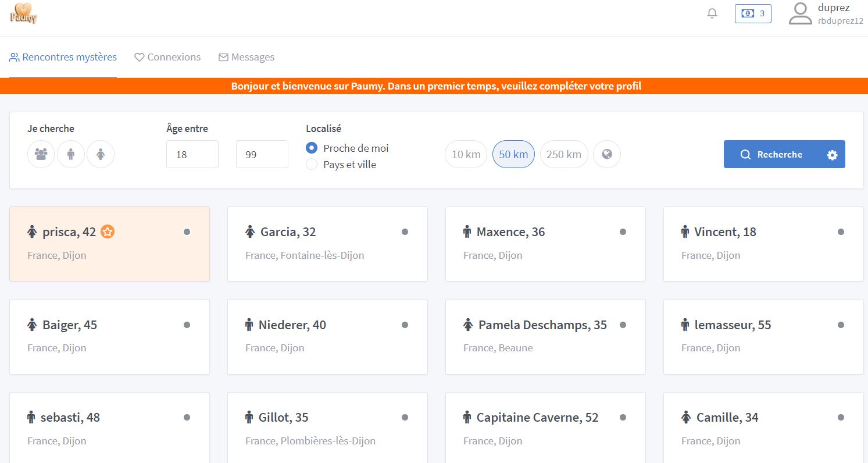Click the orange welcome banner to complete profile
The image size is (868, 463).
click(x=434, y=86)
